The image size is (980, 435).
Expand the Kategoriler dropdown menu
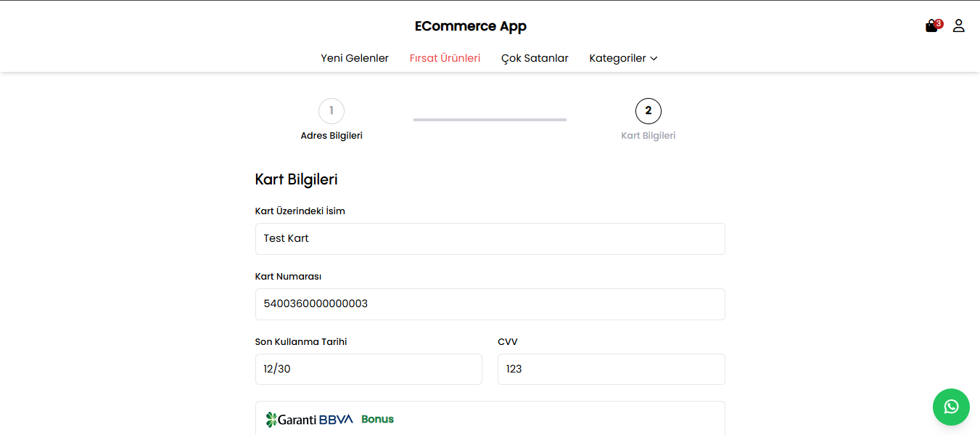623,58
